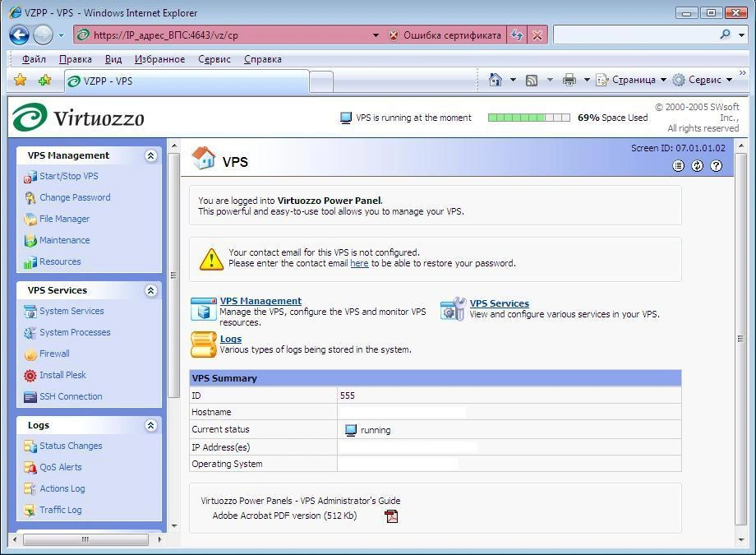756x555 pixels.
Task: Open address bar history dropdown
Action: (376, 35)
